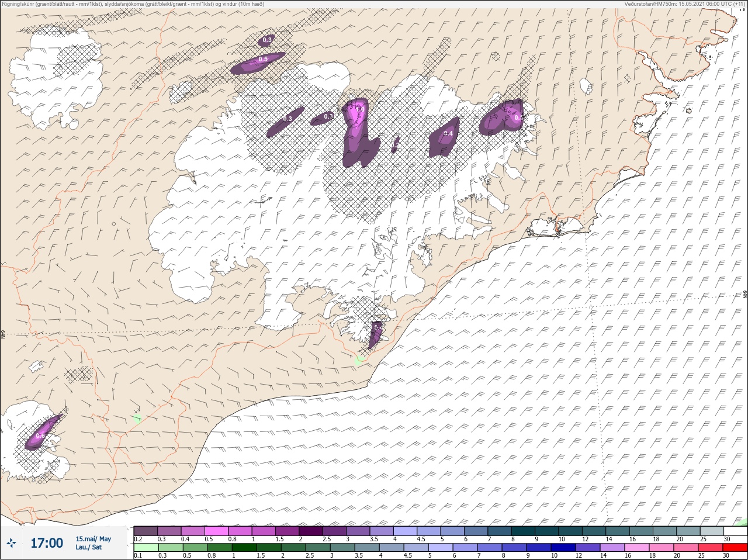Click lower legend swatch starting at 25
Image resolution: width=748 pixels, height=560 pixels.
point(711,548)
